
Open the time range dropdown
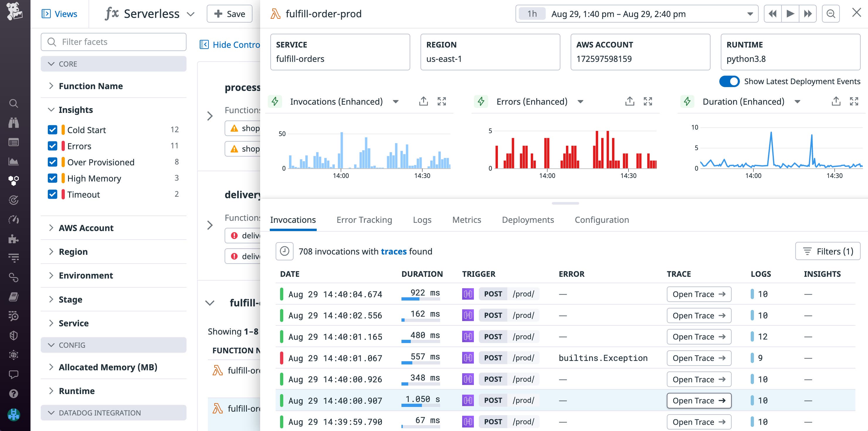[x=751, y=14]
